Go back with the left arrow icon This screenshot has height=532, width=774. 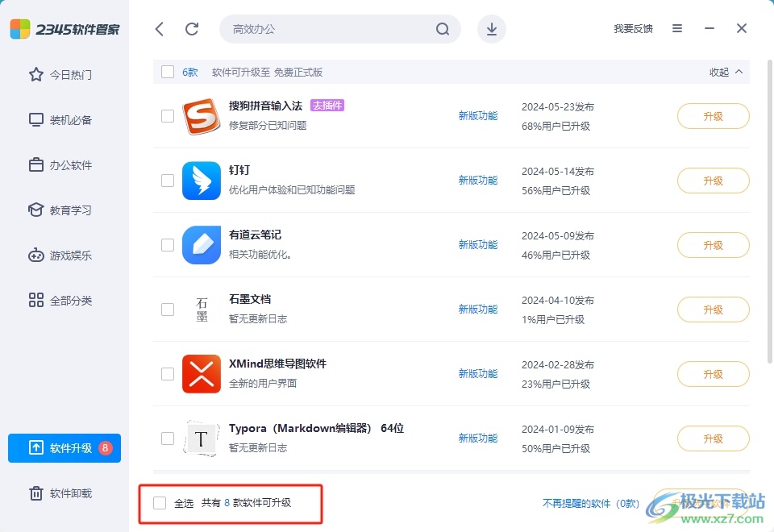[159, 29]
